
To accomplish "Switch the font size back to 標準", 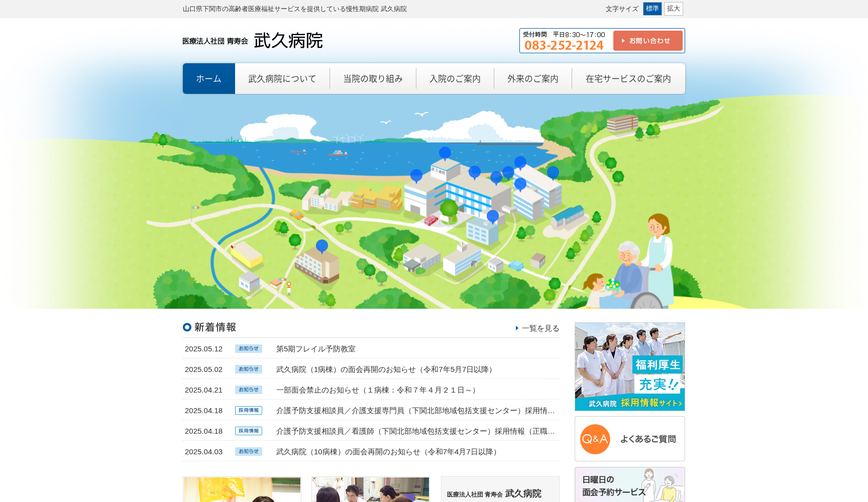I will click(652, 9).
